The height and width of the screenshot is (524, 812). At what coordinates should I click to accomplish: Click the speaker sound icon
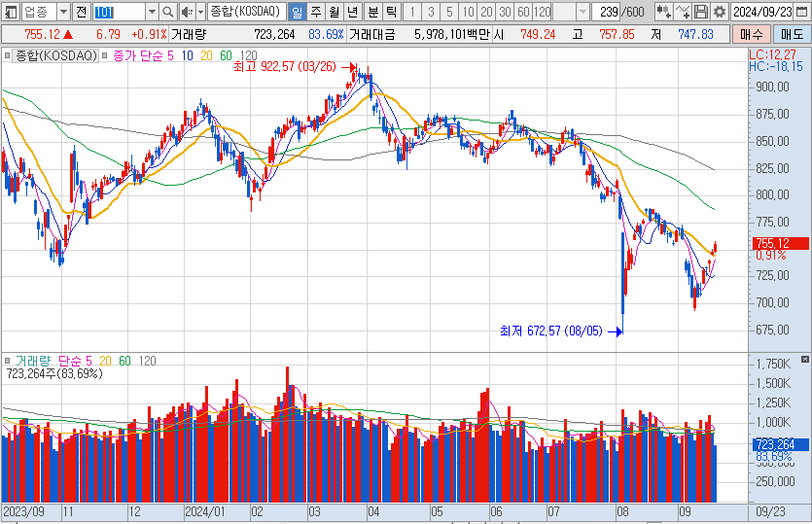(x=187, y=12)
